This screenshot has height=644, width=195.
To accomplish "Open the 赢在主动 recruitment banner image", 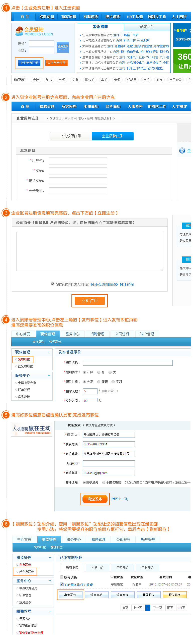I will [32, 429].
